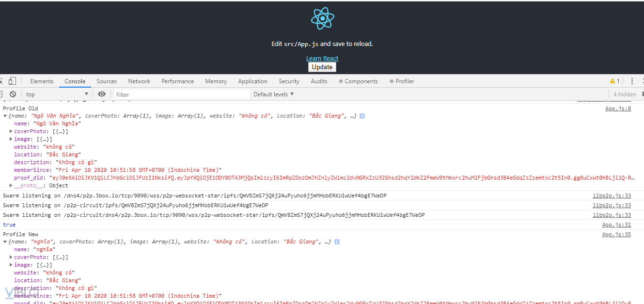Go to the Network tab

point(139,81)
